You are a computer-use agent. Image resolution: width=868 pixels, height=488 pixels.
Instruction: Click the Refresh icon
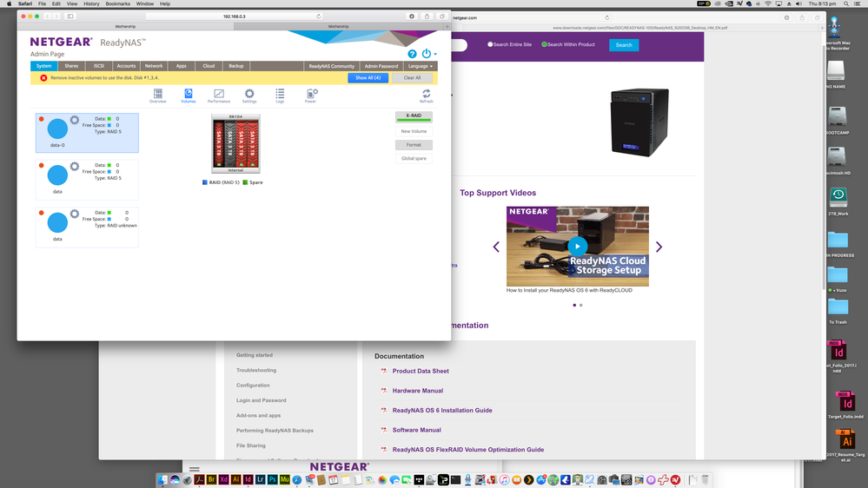(x=426, y=94)
